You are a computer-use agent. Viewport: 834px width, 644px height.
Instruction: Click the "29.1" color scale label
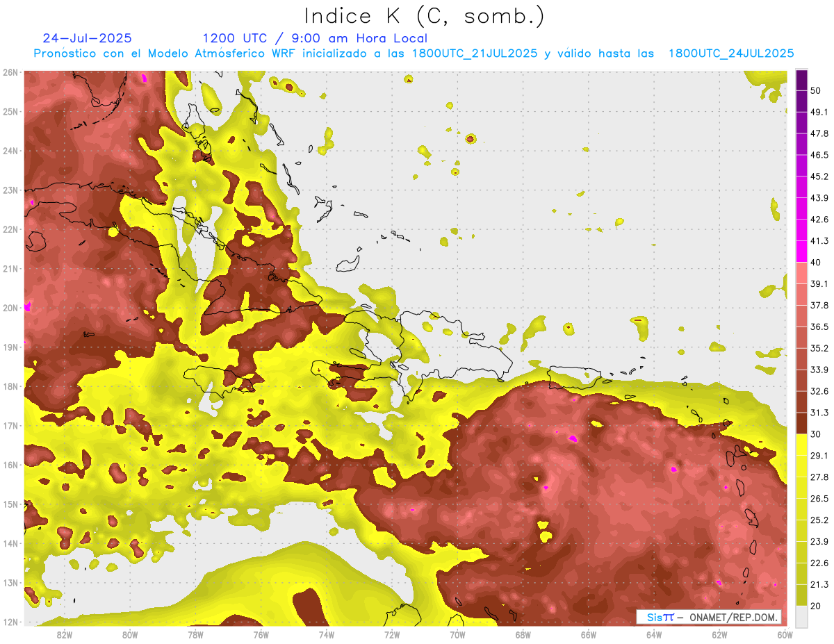click(x=819, y=456)
